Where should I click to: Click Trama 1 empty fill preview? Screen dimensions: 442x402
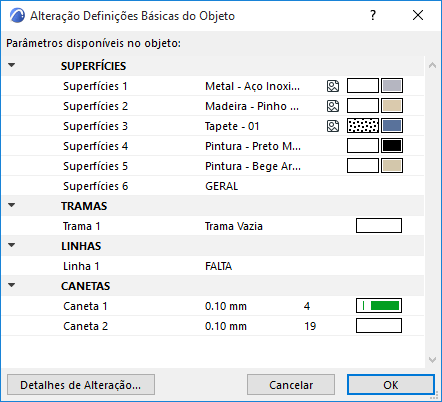point(379,226)
